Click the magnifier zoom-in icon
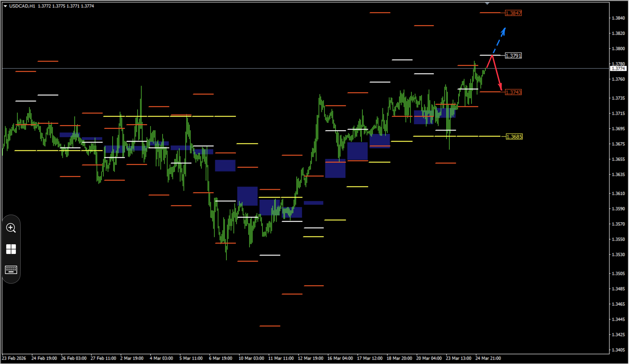The width and height of the screenshot is (629, 364). (11, 228)
